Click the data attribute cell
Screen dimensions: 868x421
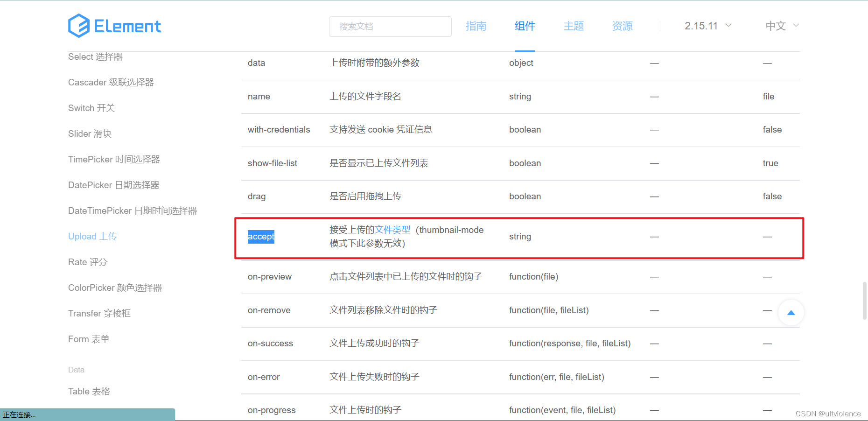point(256,63)
